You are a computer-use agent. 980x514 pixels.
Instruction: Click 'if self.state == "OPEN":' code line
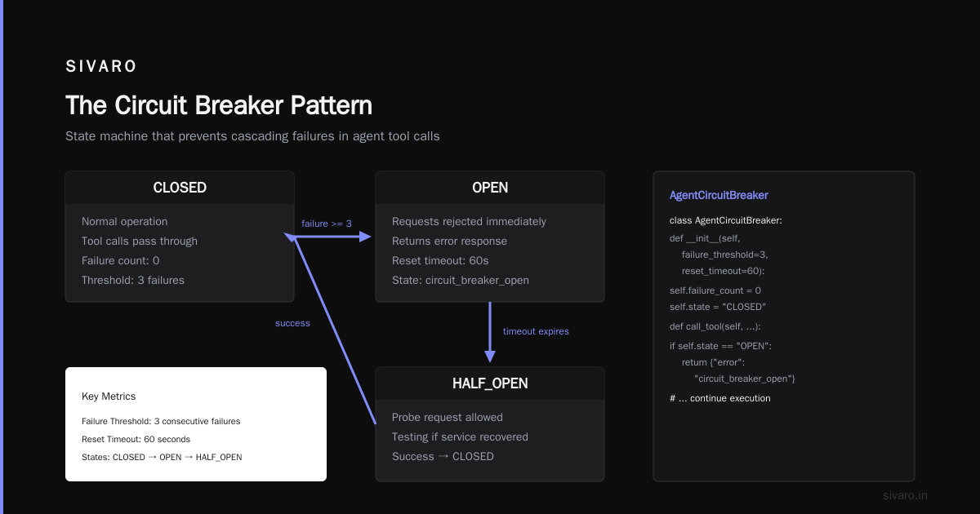tap(720, 346)
